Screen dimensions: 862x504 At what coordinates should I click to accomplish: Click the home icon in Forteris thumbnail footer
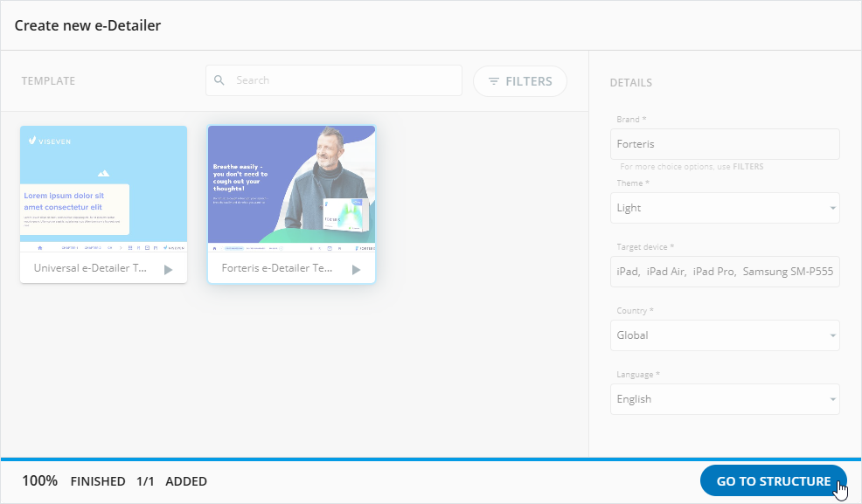pyautogui.click(x=215, y=248)
